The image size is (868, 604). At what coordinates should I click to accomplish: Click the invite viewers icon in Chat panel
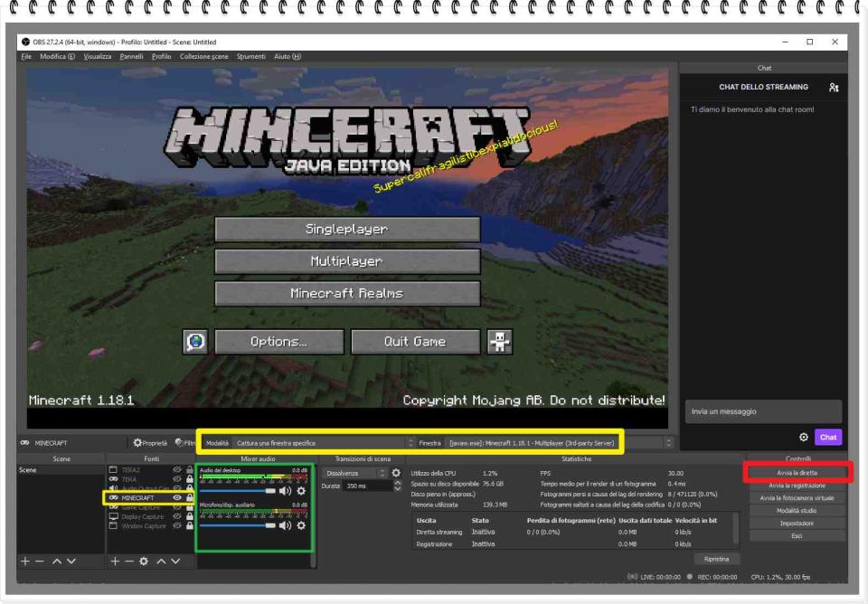[x=834, y=88]
